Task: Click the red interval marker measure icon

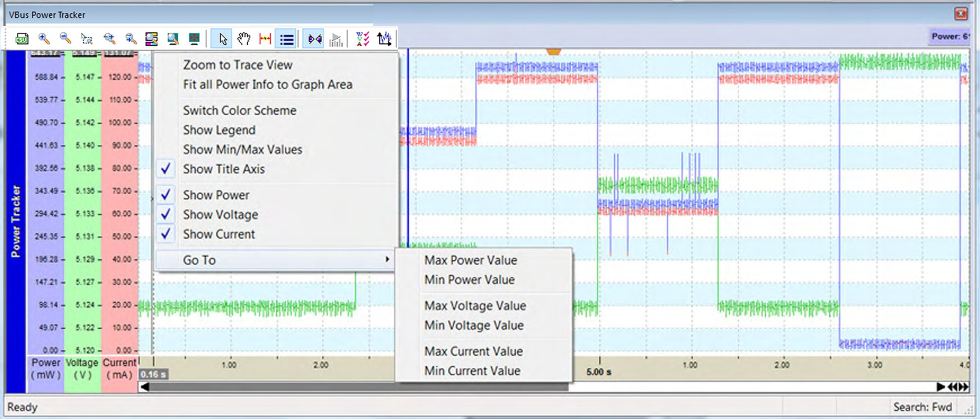Action: click(265, 39)
